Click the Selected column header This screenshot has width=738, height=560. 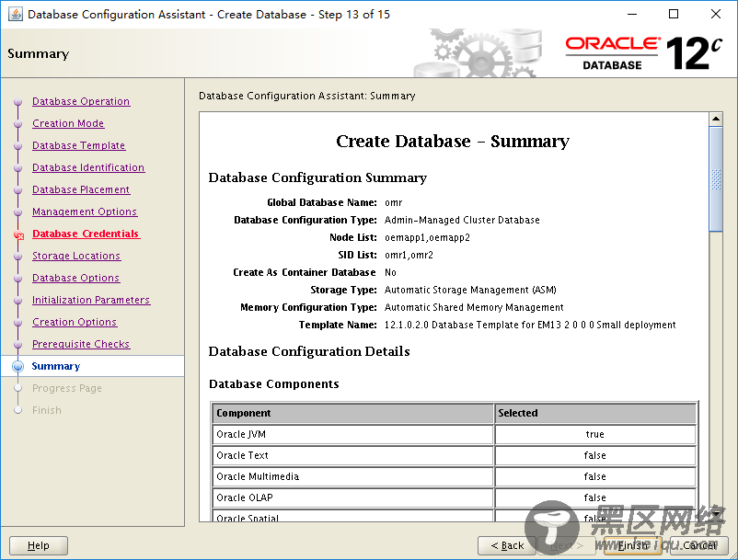coord(595,413)
